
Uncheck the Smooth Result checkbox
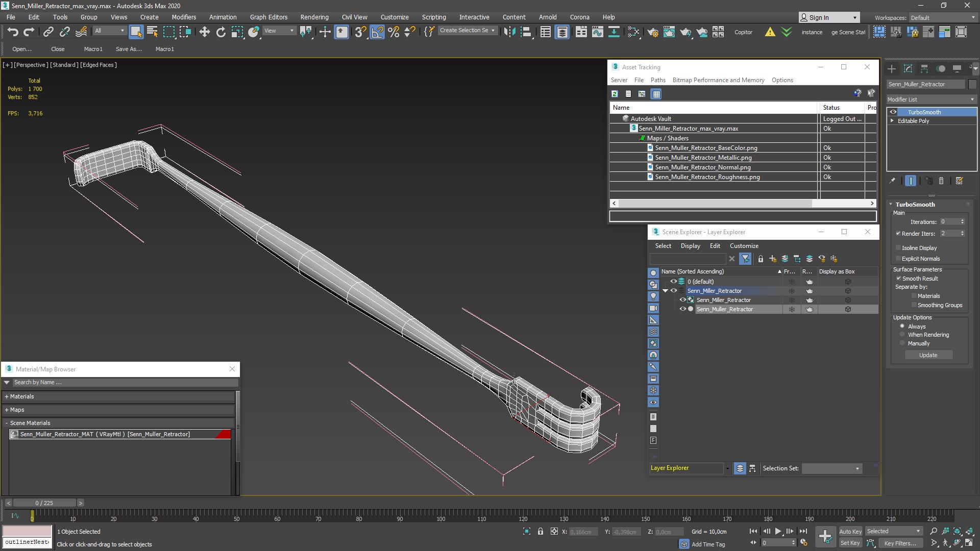point(898,279)
